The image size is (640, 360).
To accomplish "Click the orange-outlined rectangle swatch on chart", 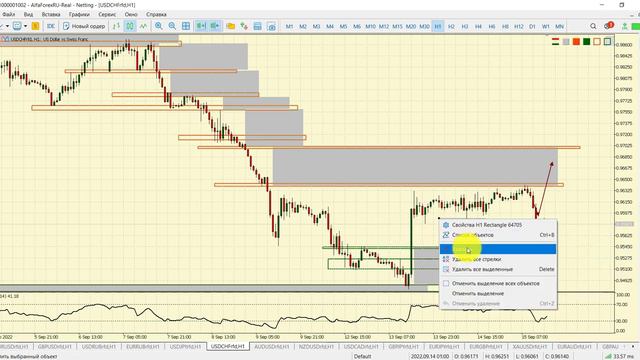I will [x=597, y=42].
